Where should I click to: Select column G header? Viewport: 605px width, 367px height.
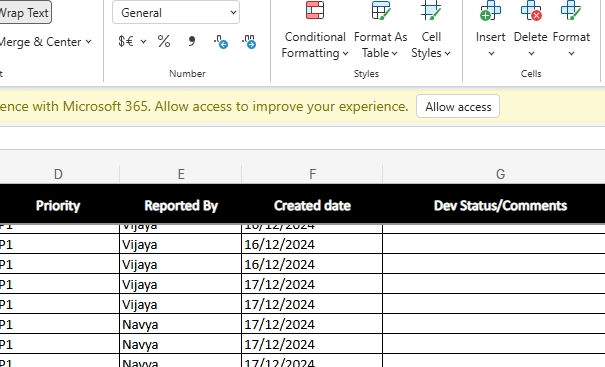click(x=500, y=174)
